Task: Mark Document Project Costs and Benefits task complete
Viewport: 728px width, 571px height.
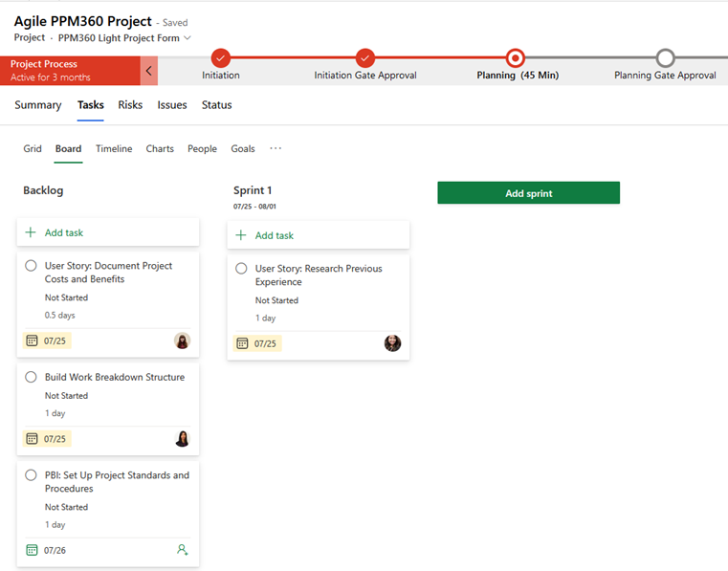Action: (x=32, y=266)
